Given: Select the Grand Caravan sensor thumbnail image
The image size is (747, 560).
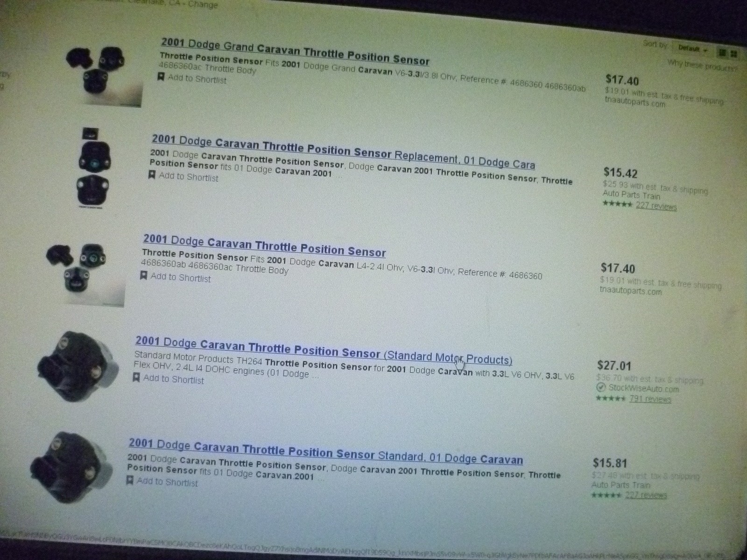Looking at the screenshot, I should [103, 72].
